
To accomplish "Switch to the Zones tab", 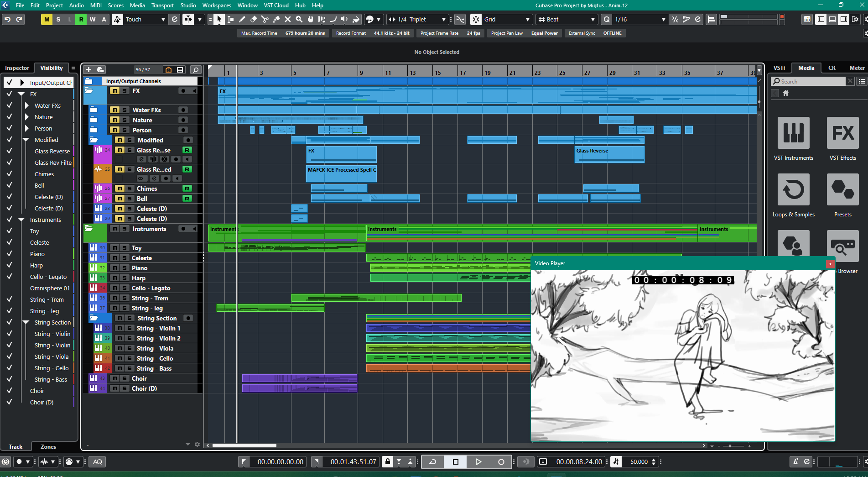I will coord(48,447).
